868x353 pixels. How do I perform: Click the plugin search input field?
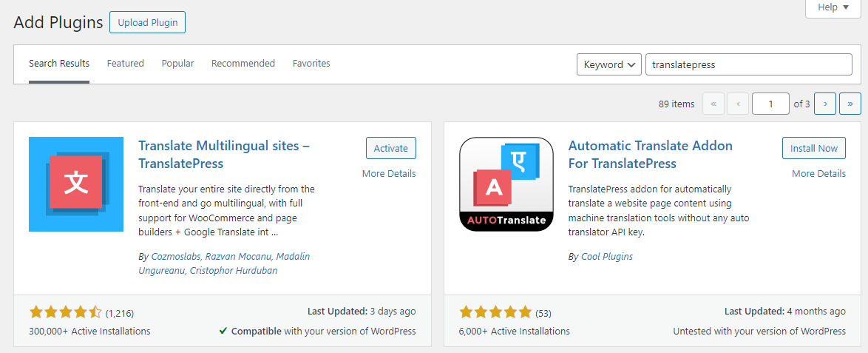pos(748,64)
